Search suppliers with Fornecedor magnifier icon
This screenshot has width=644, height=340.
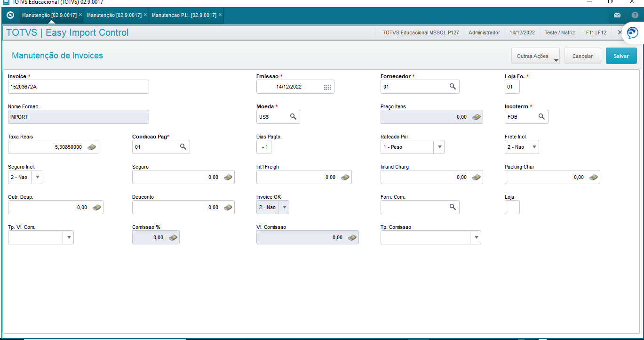[x=453, y=87]
